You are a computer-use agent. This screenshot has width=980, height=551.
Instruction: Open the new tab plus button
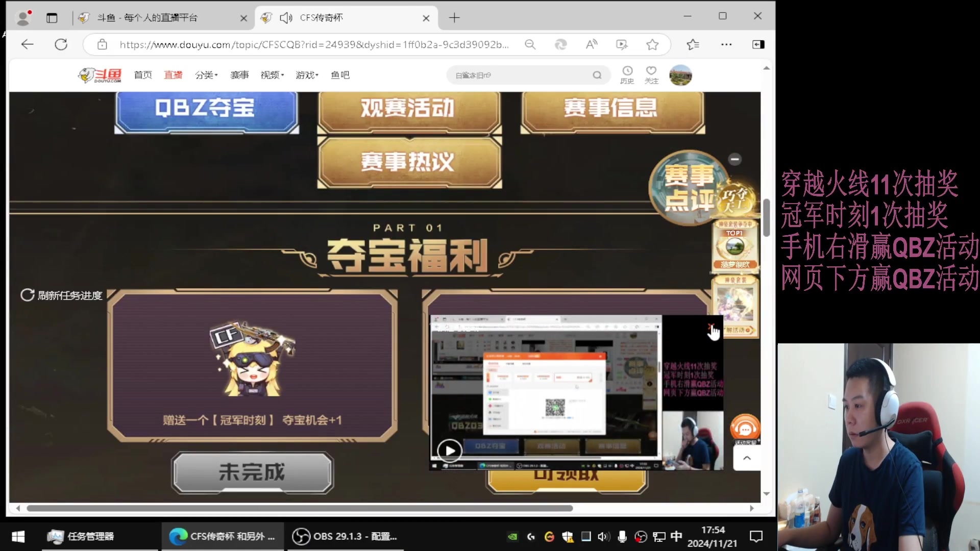coord(454,18)
